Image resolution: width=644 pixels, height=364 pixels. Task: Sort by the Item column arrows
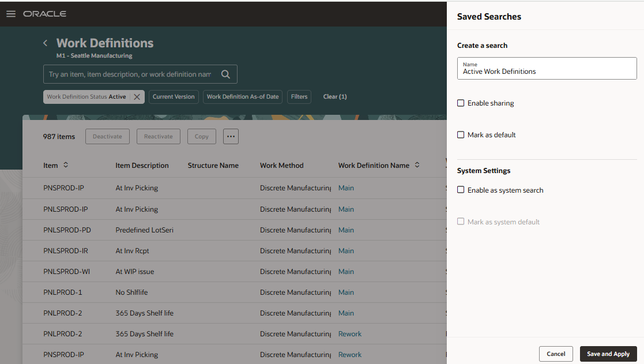click(x=66, y=165)
